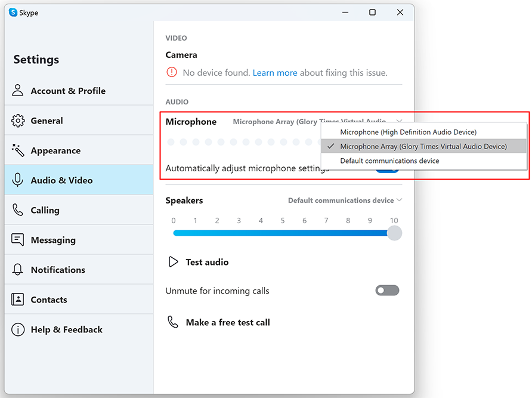Toggle automatic microphone adjustment switch
Image resolution: width=532 pixels, height=398 pixels.
pyautogui.click(x=387, y=171)
